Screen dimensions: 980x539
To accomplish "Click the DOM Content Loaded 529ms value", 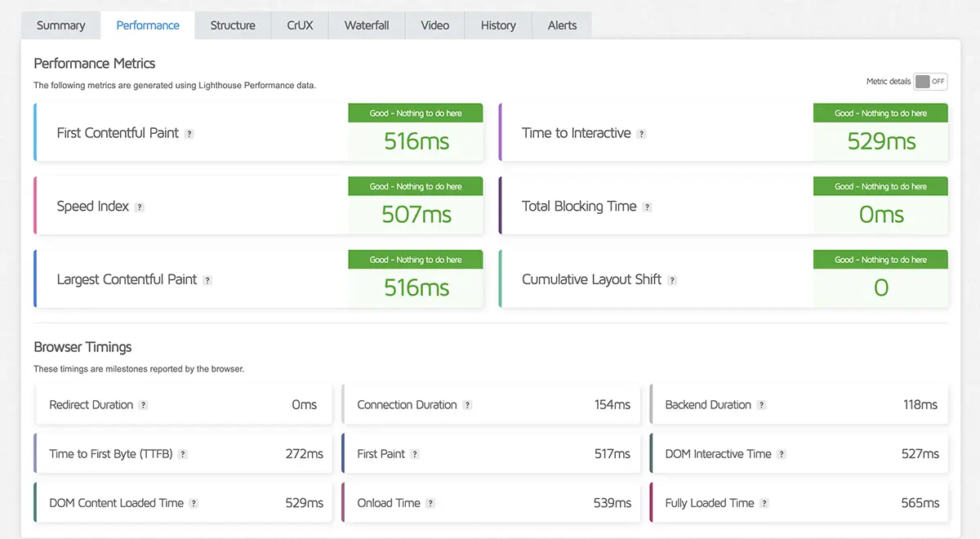I will coord(305,503).
